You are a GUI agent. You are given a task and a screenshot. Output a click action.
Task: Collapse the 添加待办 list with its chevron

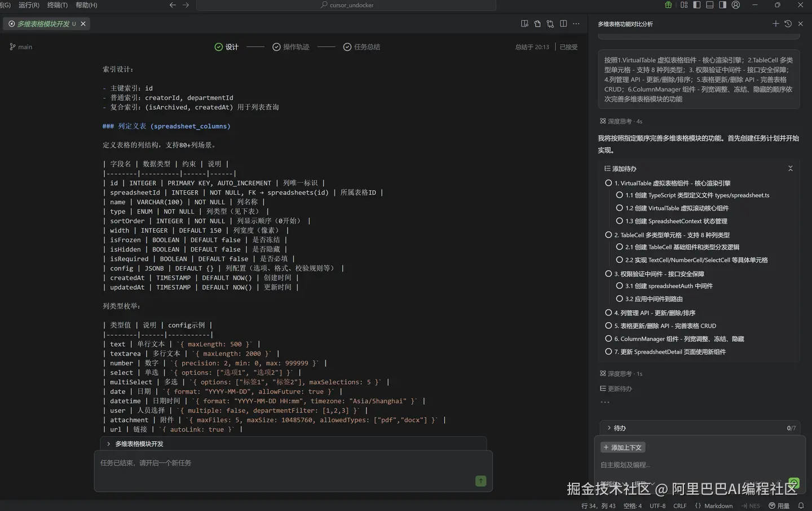790,169
